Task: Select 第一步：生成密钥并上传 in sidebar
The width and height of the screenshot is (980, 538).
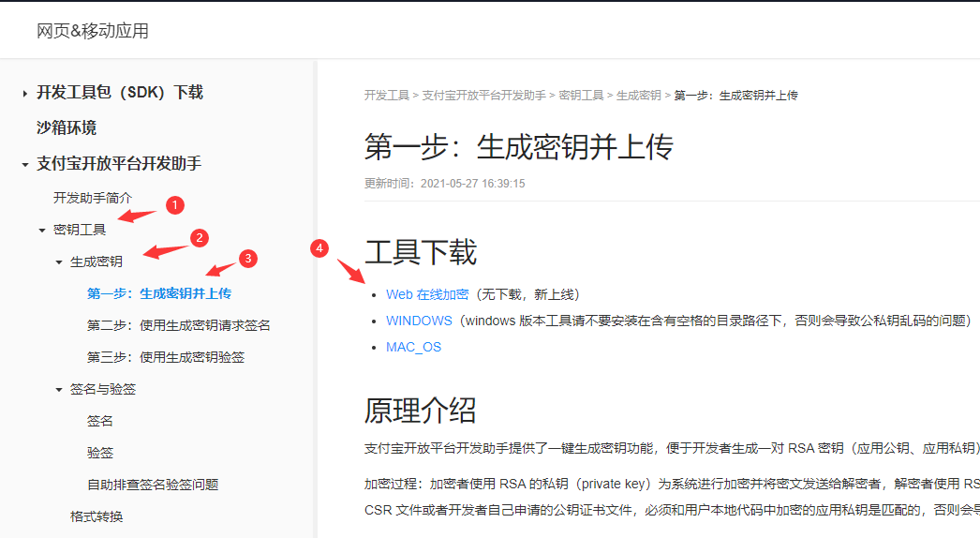Action: (158, 293)
